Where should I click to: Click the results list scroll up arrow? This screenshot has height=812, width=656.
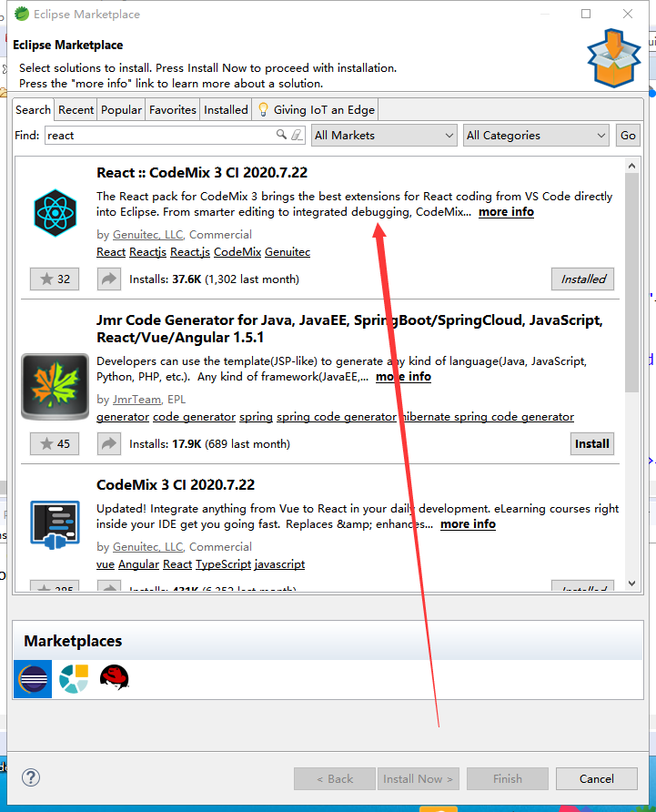631,166
